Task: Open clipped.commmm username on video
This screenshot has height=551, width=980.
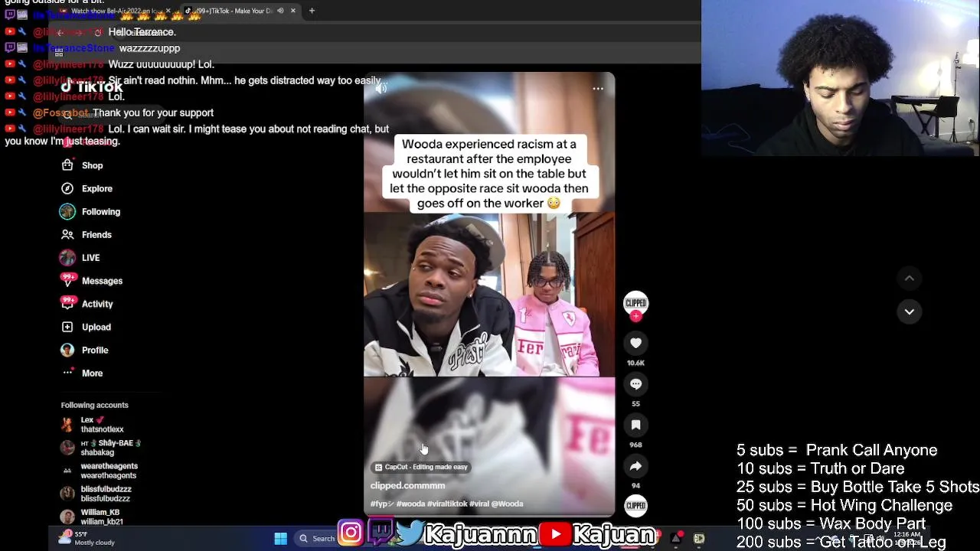Action: point(407,485)
